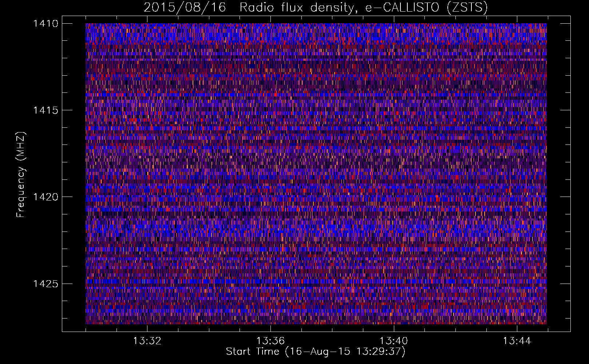589x364 pixels.
Task: Click the 13:40 time tick label
Action: [394, 341]
